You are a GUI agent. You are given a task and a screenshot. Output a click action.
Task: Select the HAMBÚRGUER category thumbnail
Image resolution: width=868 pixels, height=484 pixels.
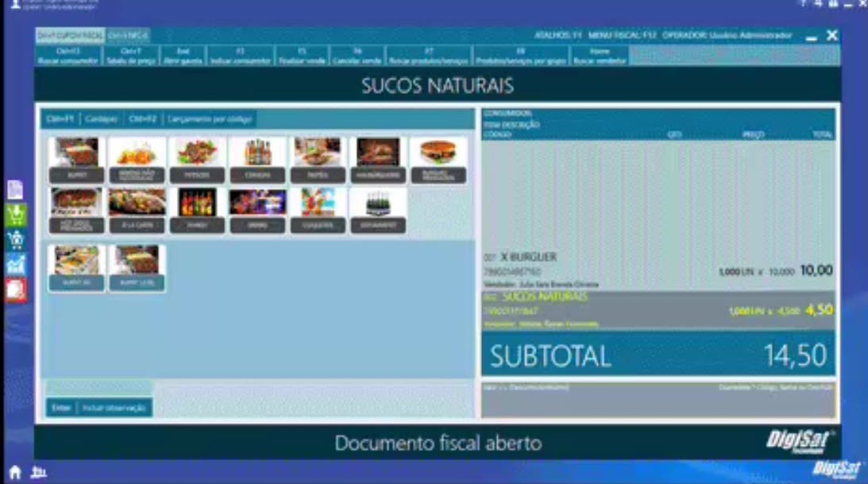pos(379,157)
